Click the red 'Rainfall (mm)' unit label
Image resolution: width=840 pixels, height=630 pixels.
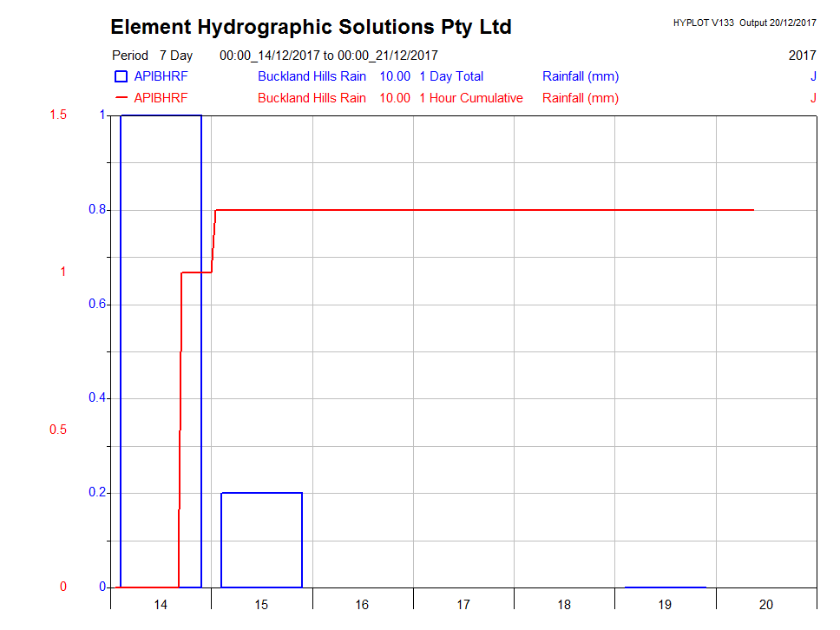coord(581,98)
